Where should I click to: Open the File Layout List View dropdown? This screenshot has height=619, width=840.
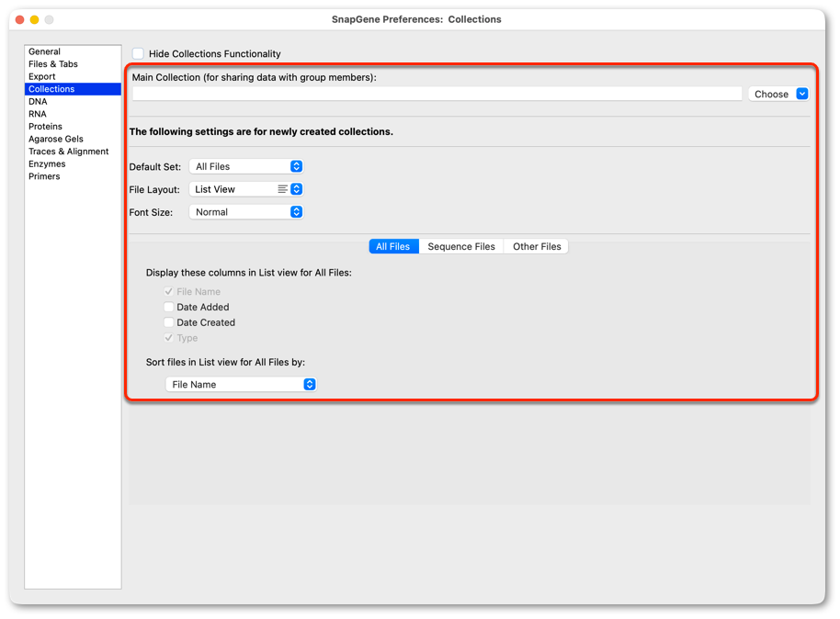click(246, 189)
